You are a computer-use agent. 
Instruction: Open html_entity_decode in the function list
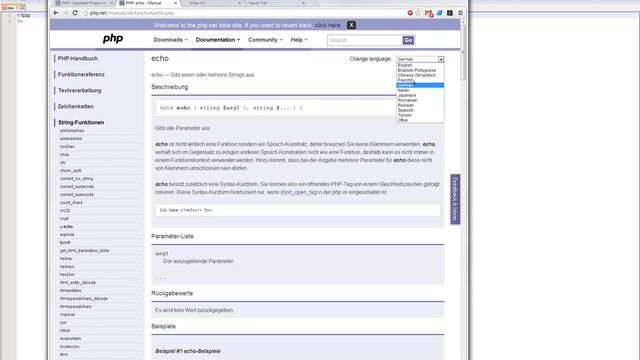point(78,282)
